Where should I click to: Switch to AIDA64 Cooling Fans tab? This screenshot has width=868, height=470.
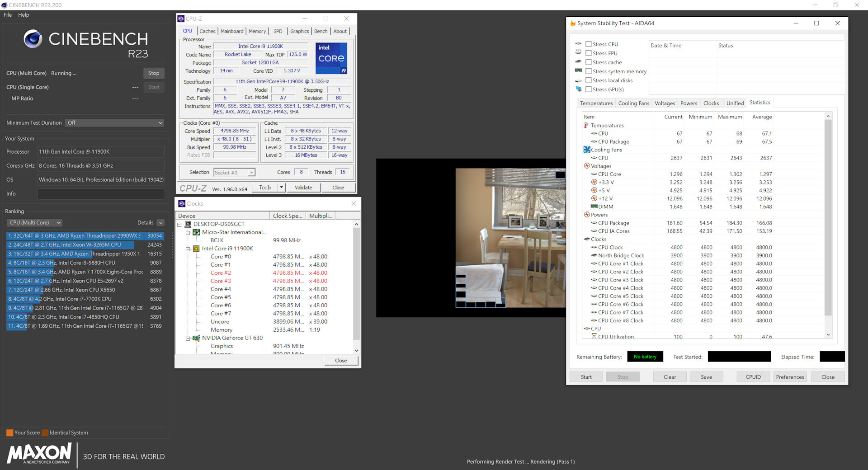tap(634, 103)
